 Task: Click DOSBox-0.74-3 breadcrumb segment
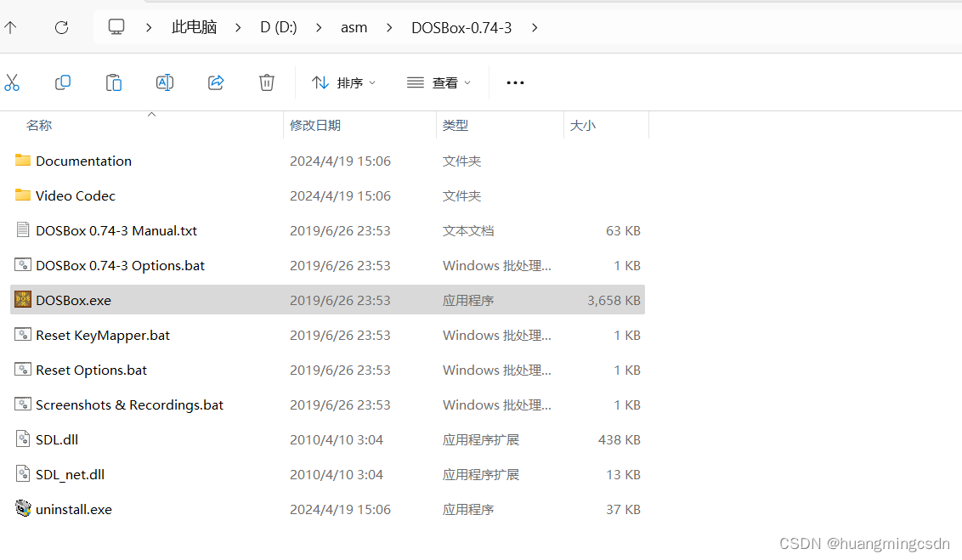point(461,27)
